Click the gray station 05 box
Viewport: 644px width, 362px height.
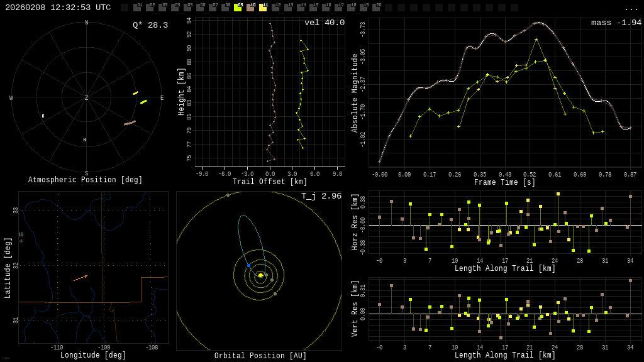(187, 8)
